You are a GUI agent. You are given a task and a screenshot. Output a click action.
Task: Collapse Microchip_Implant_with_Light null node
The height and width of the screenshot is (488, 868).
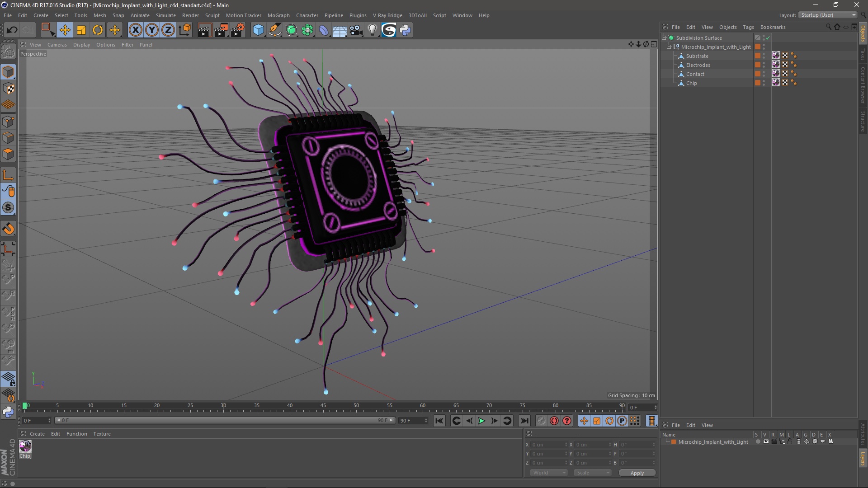click(669, 47)
